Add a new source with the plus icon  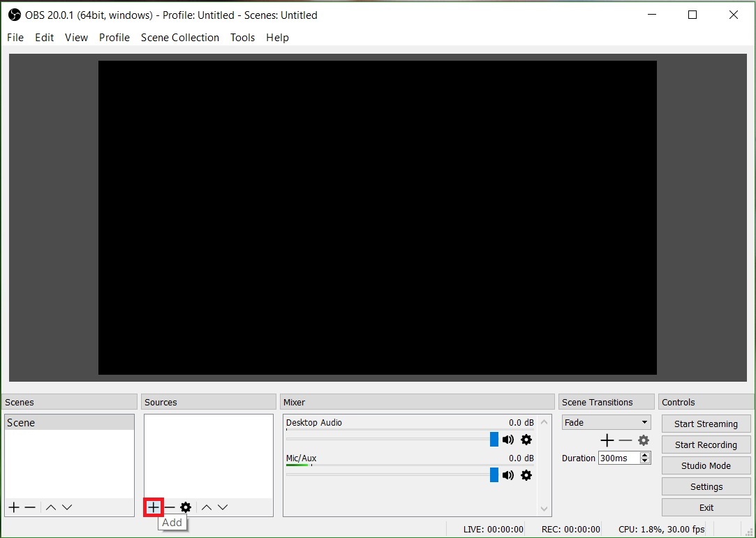(153, 507)
